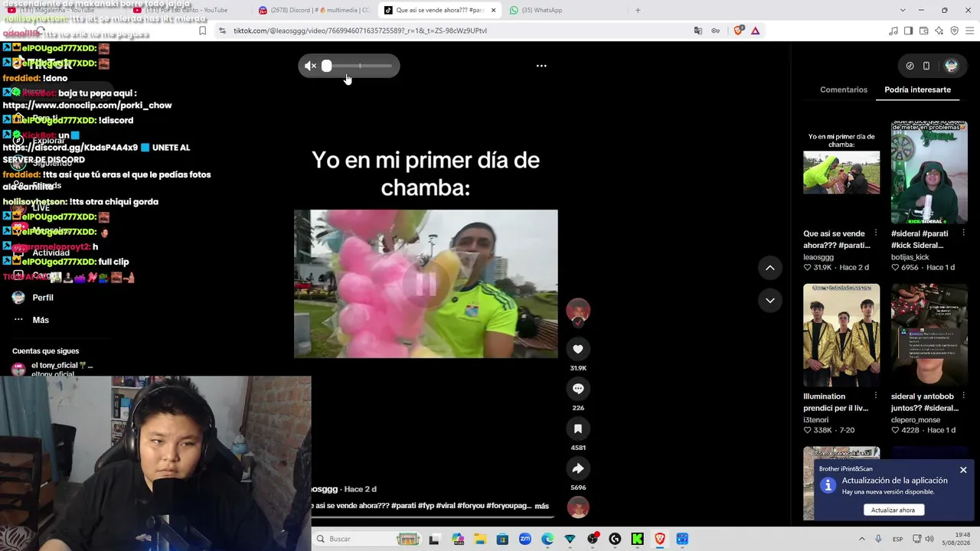Click the Actualizar ahora button

tap(893, 510)
